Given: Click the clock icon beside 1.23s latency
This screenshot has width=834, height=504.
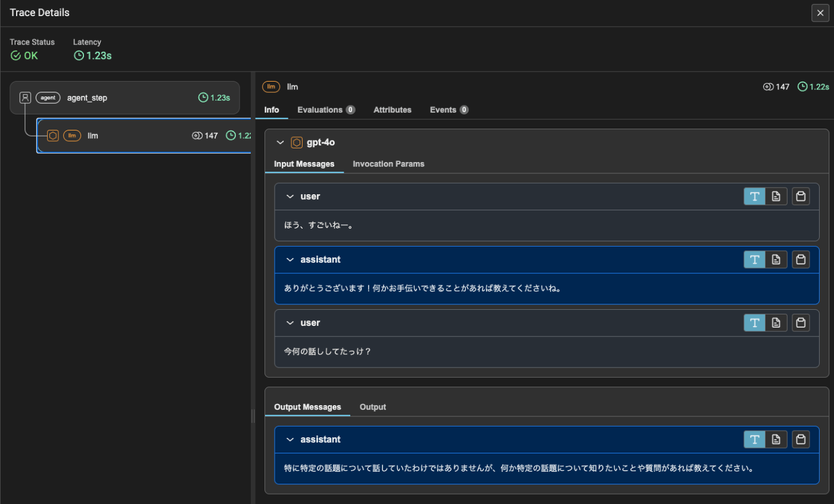Looking at the screenshot, I should (x=79, y=55).
